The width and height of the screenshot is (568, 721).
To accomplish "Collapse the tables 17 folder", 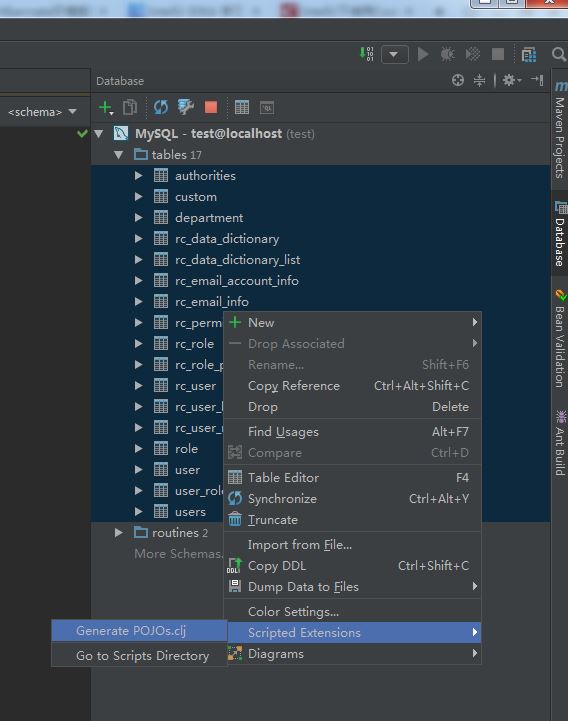I will point(119,155).
